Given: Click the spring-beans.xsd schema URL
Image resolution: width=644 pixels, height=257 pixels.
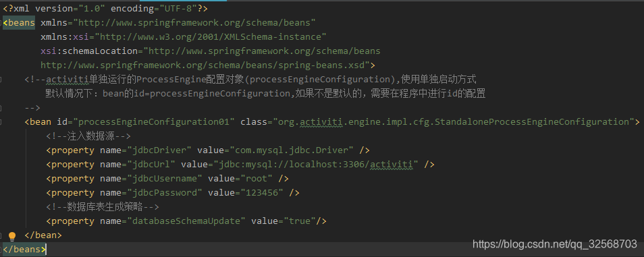Looking at the screenshot, I should pos(205,65).
